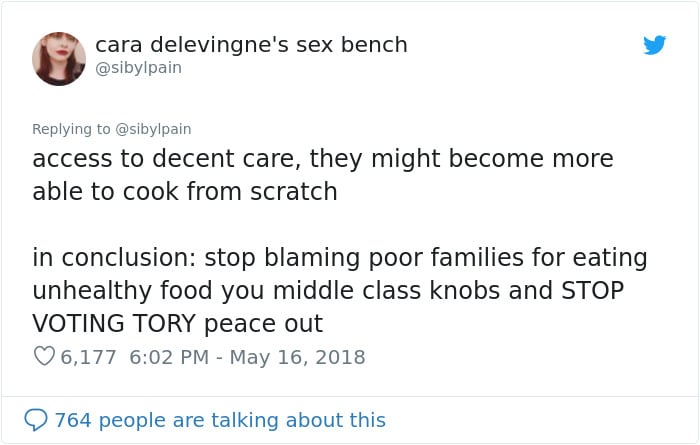
Task: Click the capitalized words 'VOTING TORY'
Action: [x=114, y=324]
